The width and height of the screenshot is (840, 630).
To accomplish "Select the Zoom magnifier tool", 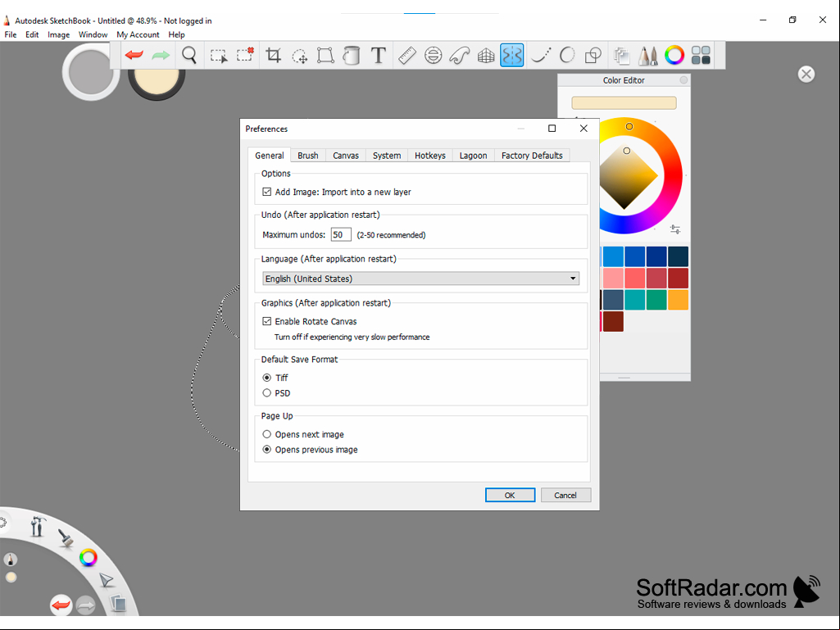I will [189, 55].
